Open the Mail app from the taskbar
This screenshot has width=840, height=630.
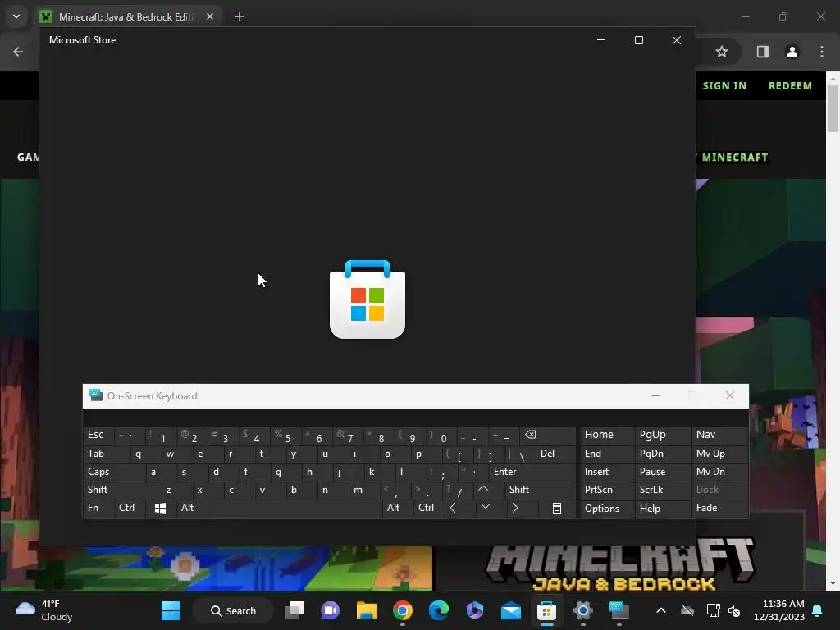coord(511,610)
